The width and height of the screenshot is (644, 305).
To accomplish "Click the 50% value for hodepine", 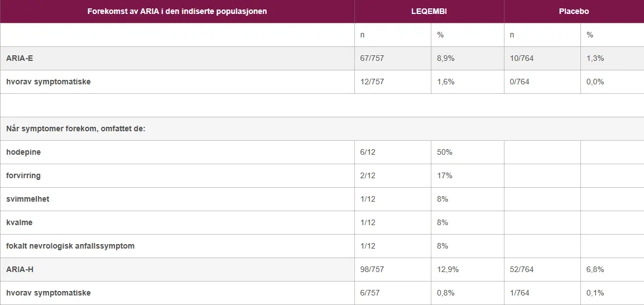I will click(x=445, y=152).
